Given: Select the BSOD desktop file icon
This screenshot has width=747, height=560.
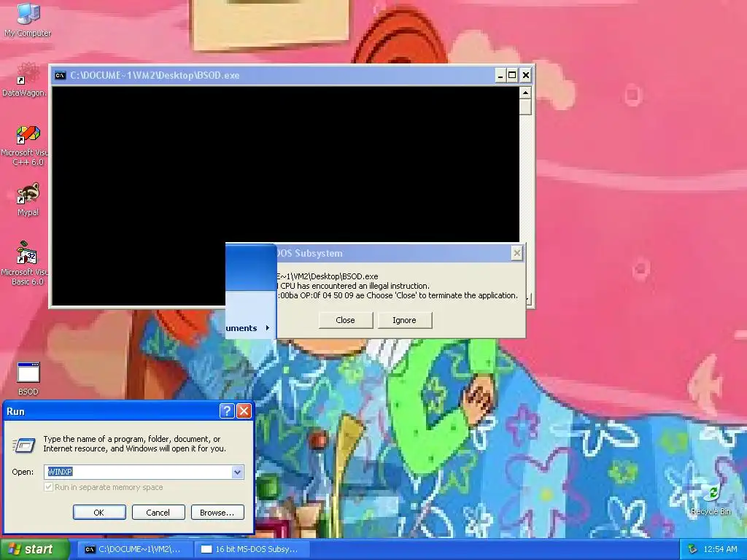Looking at the screenshot, I should [x=28, y=379].
